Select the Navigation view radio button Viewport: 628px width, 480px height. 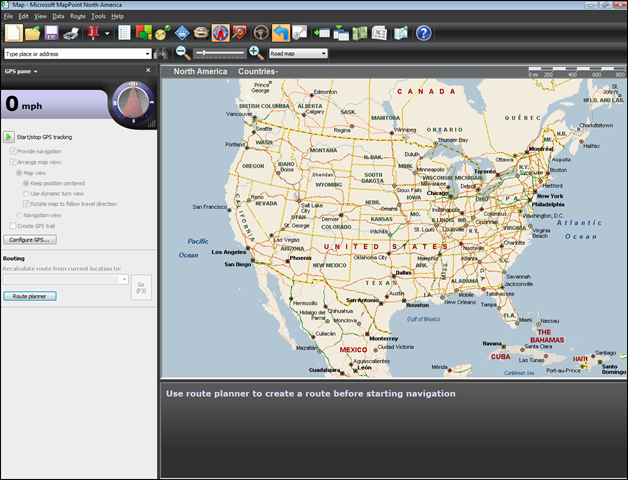[19, 215]
